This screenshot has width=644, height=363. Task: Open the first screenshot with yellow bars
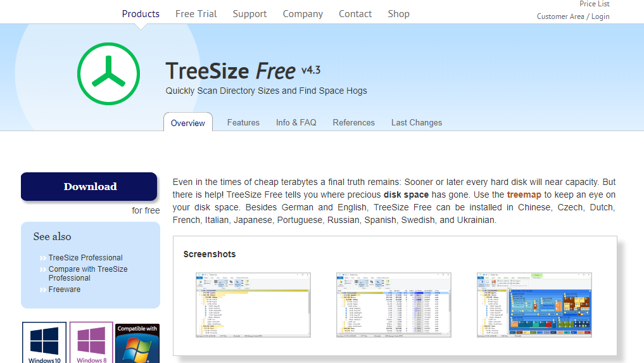(253, 305)
